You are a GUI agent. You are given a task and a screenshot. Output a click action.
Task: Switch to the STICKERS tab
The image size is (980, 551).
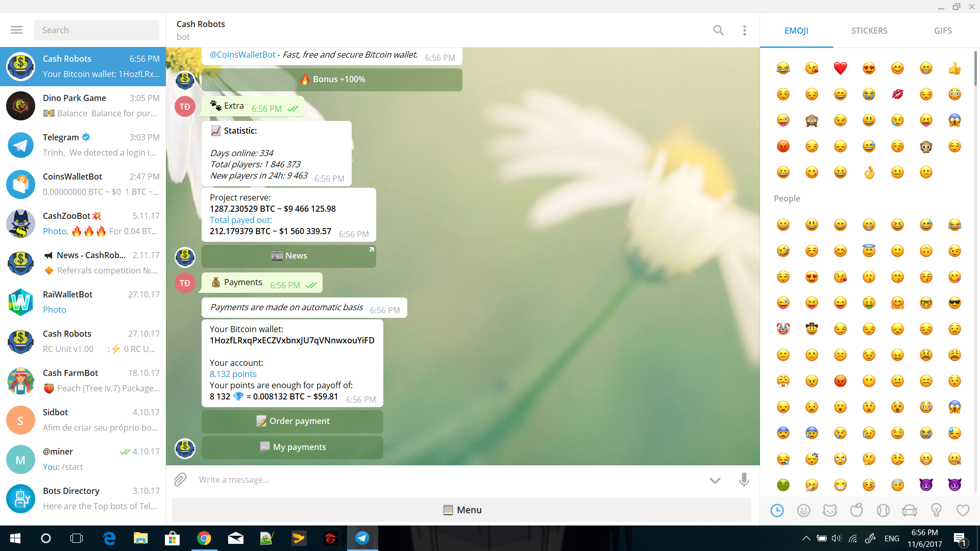pos(869,31)
